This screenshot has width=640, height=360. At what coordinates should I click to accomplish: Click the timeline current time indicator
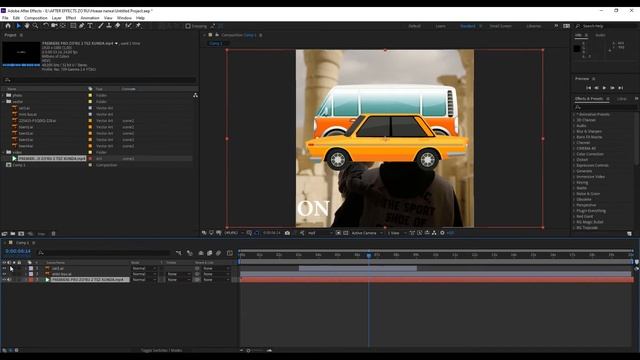369,255
